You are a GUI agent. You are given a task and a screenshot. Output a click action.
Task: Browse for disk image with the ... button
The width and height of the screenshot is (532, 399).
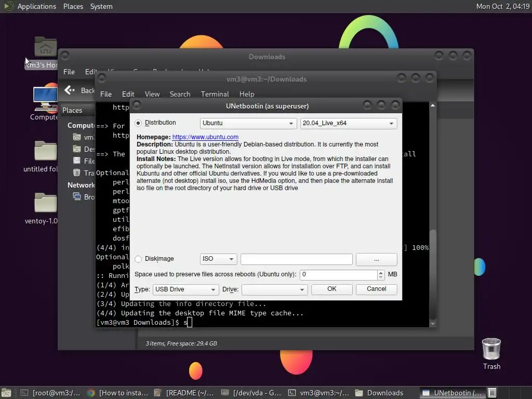click(376, 259)
